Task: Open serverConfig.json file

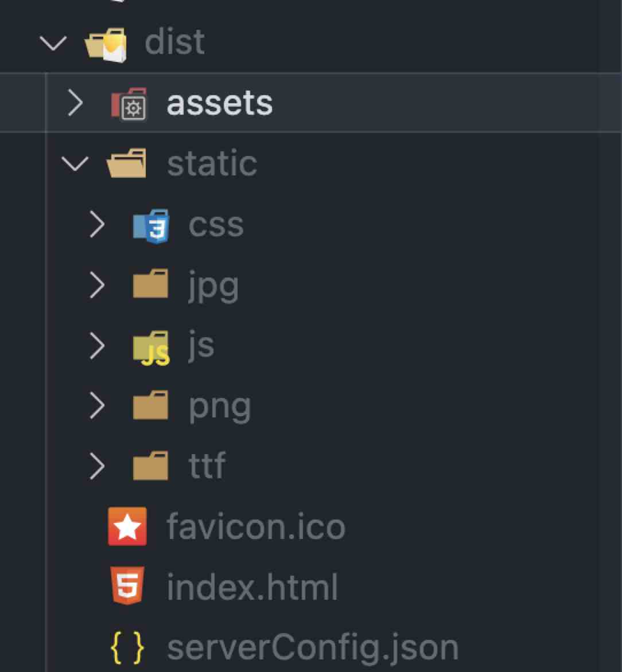Action: (x=312, y=648)
